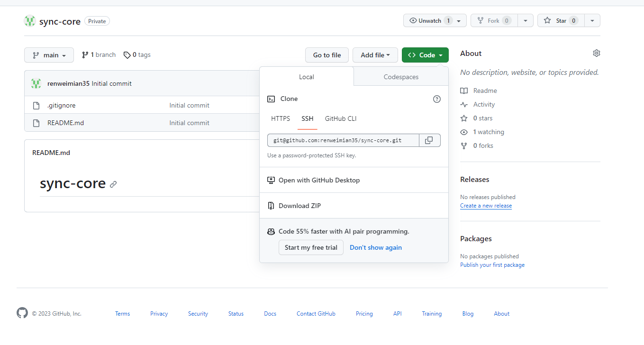644x345 pixels.
Task: Click the pulse icon beside Activity
Action: [464, 104]
